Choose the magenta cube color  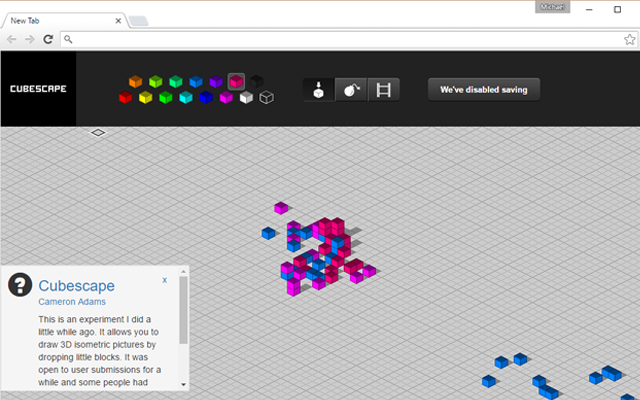[x=226, y=98]
